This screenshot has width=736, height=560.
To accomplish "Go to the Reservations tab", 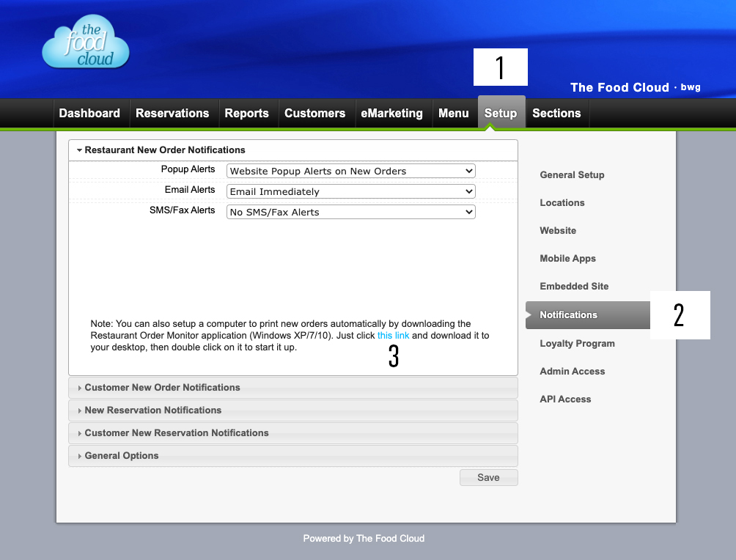I will click(172, 113).
